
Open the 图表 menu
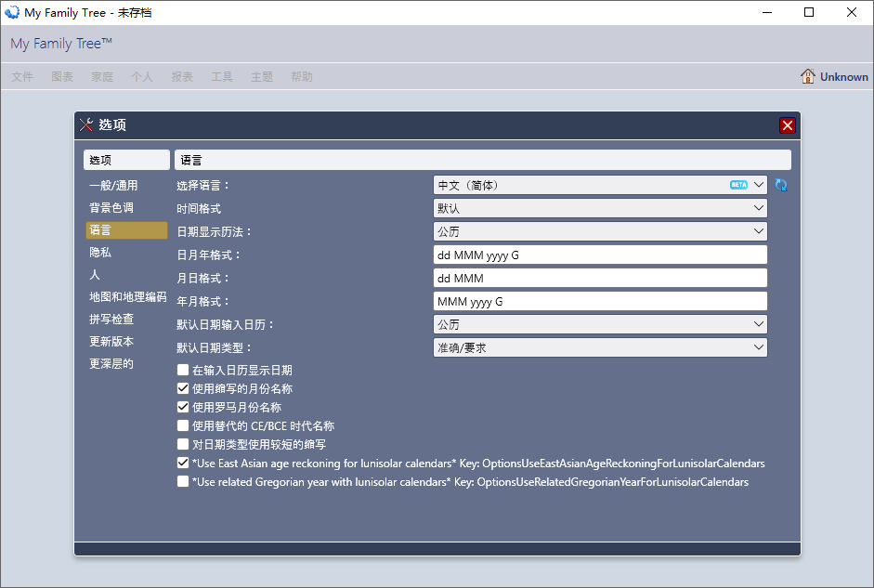click(x=62, y=77)
